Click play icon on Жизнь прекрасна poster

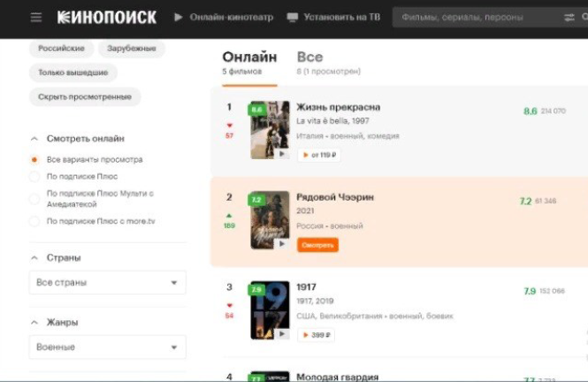pyautogui.click(x=282, y=154)
